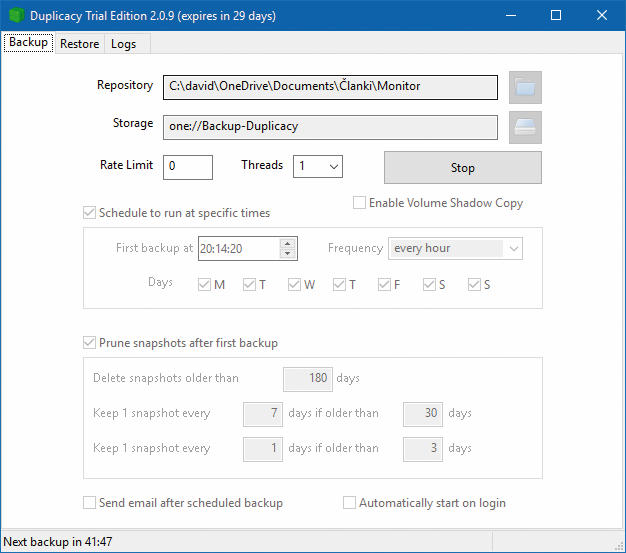Open the Frequency every hour dropdown

tap(455, 248)
